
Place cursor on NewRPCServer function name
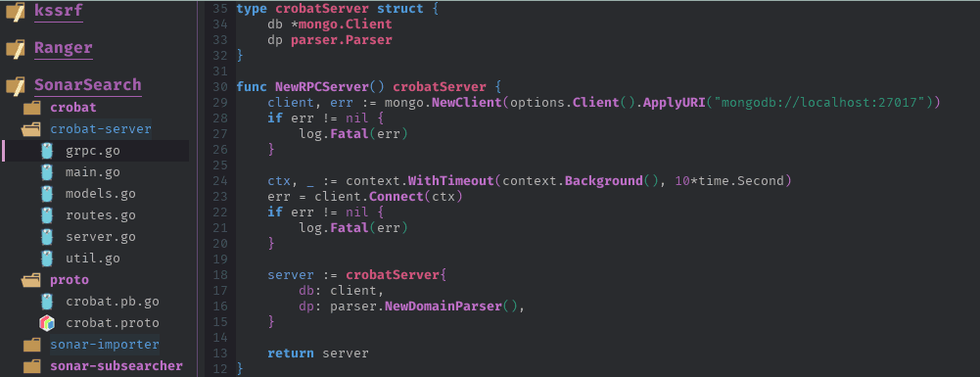click(322, 87)
